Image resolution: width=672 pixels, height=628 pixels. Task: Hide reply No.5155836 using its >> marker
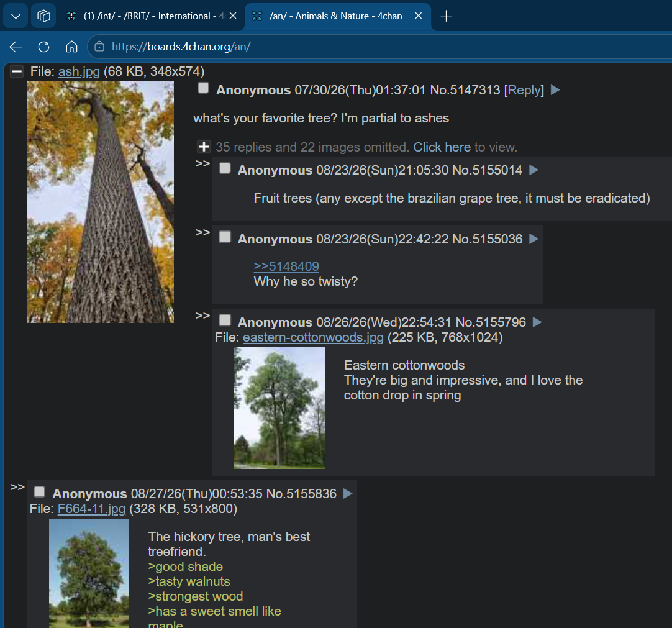pos(17,487)
